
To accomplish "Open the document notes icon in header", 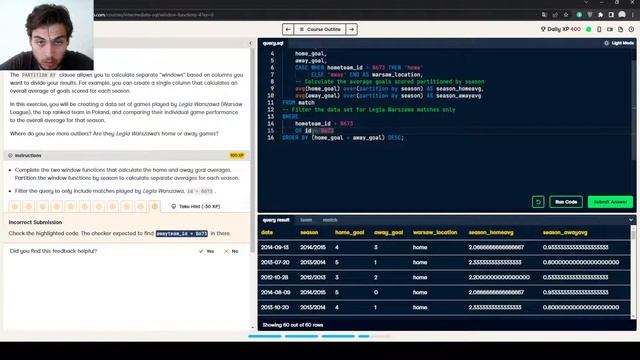I will tap(620, 29).
